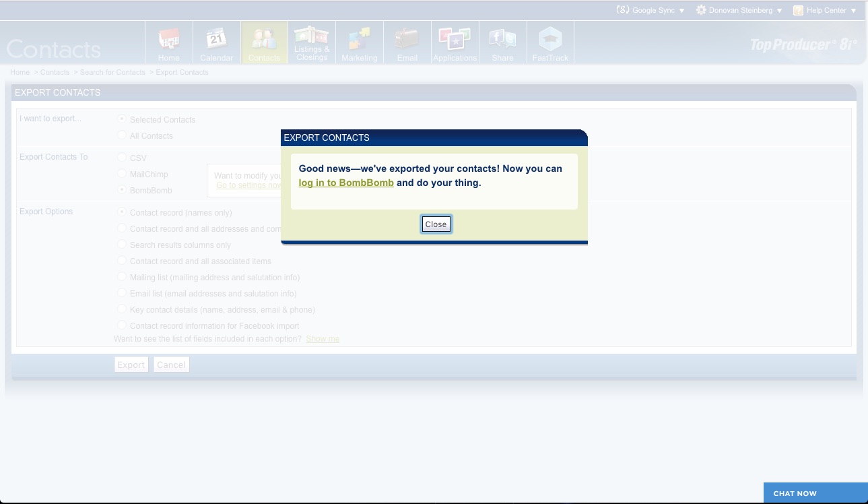This screenshot has width=868, height=504.
Task: Select BombBomb as export destination
Action: tap(122, 190)
